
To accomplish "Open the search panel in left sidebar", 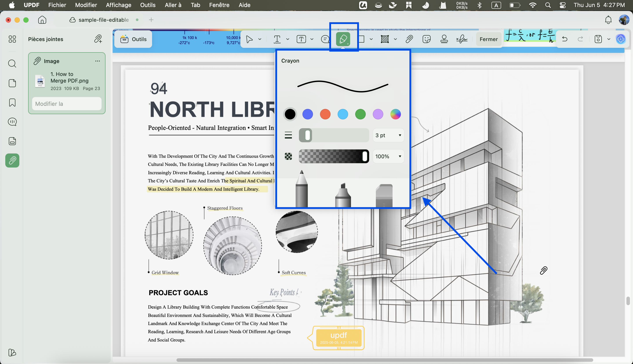I will 12,64.
